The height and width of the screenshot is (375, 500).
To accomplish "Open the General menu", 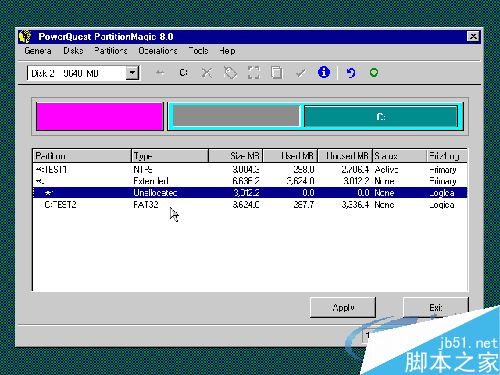I will 38,51.
